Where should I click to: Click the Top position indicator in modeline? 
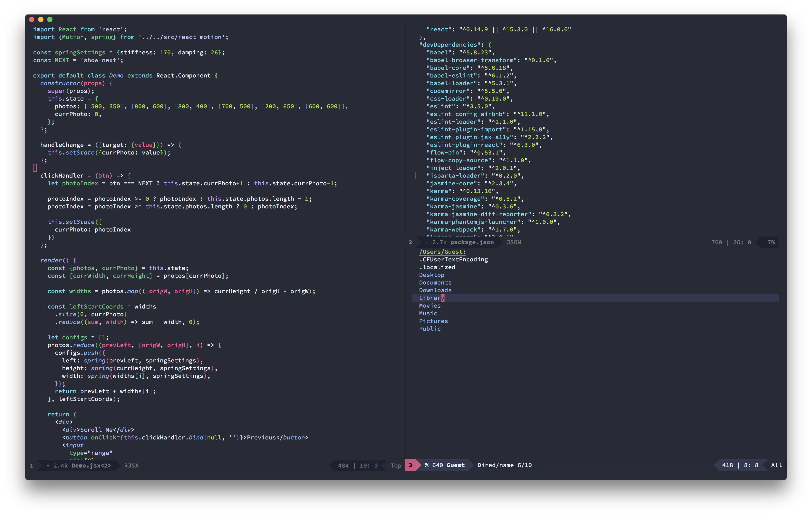tap(396, 465)
